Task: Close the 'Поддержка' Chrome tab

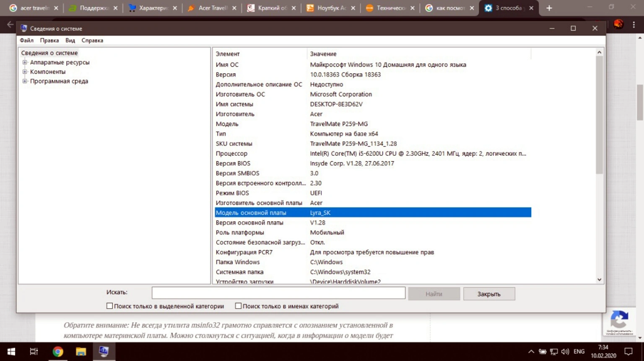Action: 115,8
